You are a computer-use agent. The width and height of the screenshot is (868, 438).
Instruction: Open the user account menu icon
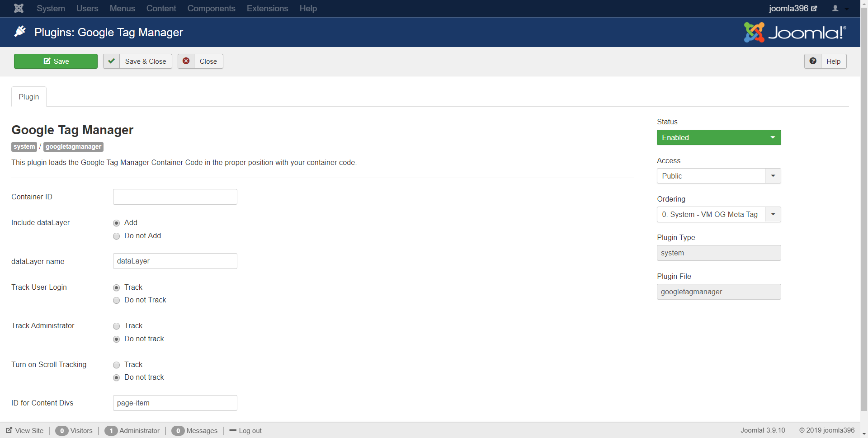click(x=835, y=8)
